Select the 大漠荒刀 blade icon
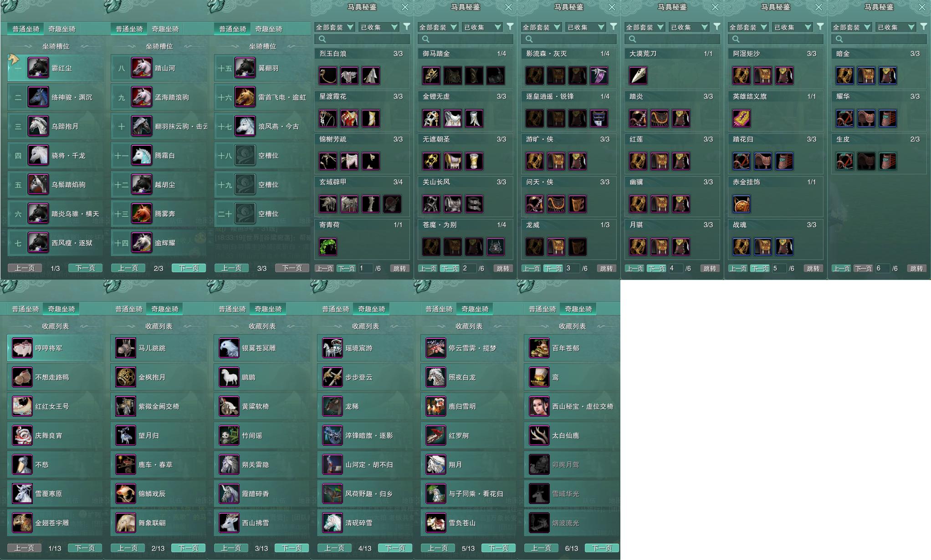Image resolution: width=931 pixels, height=560 pixels. pyautogui.click(x=638, y=76)
